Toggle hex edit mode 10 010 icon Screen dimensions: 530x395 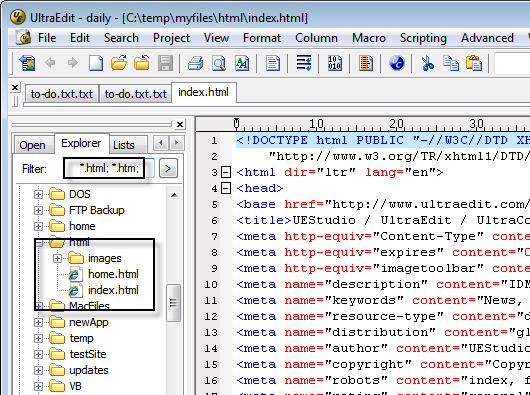click(x=334, y=63)
